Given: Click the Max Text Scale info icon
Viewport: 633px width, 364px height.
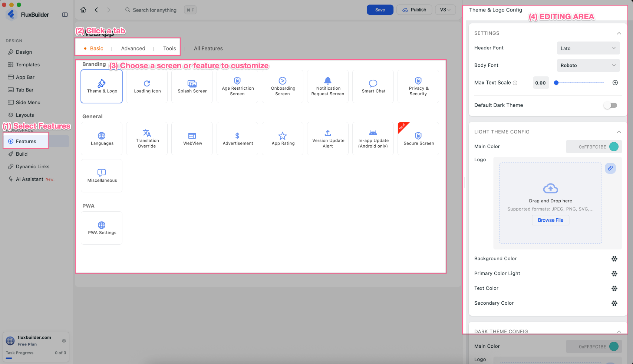Looking at the screenshot, I should (x=515, y=83).
